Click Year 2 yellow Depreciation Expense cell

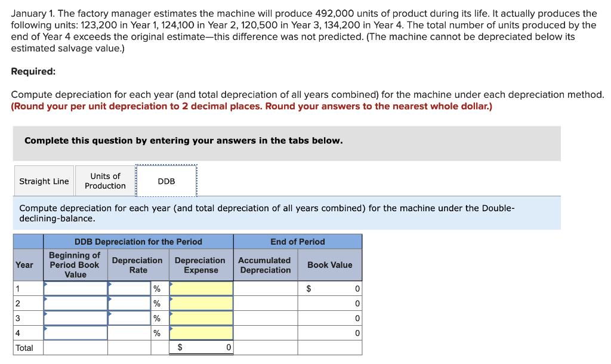tap(200, 303)
